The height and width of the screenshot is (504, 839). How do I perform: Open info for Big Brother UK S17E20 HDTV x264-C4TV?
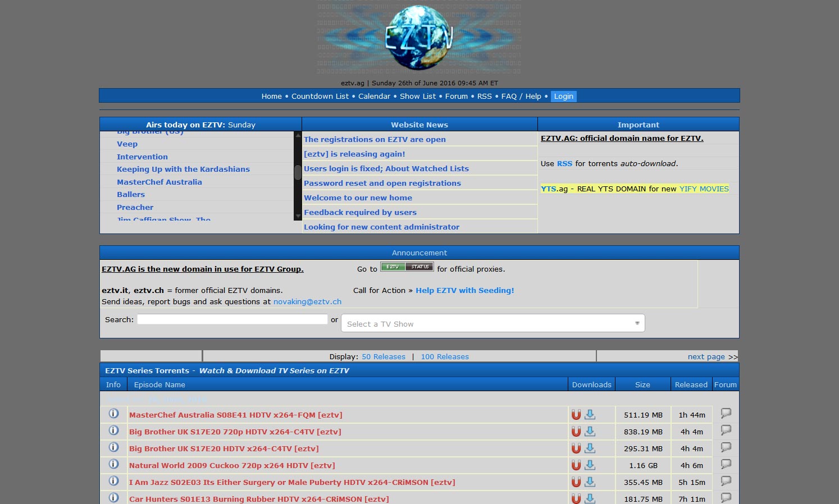(x=113, y=447)
